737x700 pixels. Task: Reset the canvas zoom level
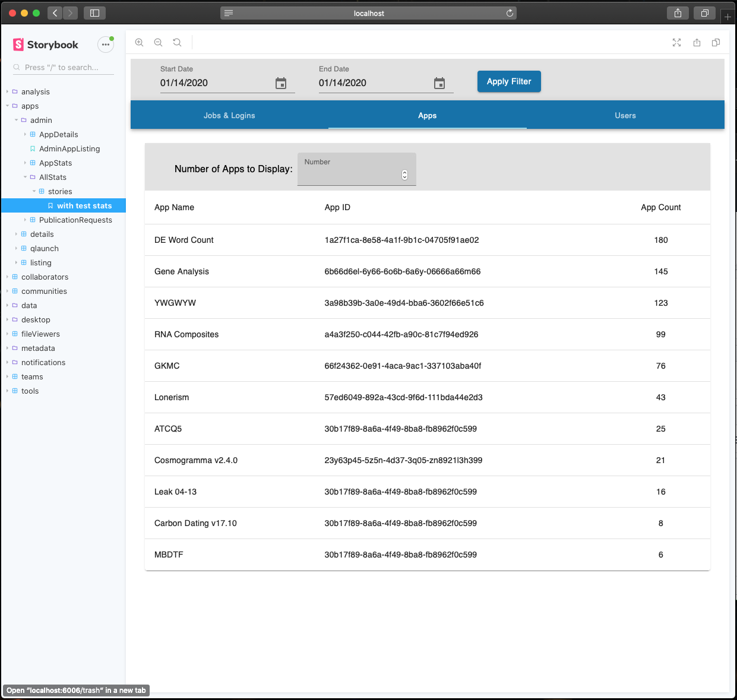[177, 42]
